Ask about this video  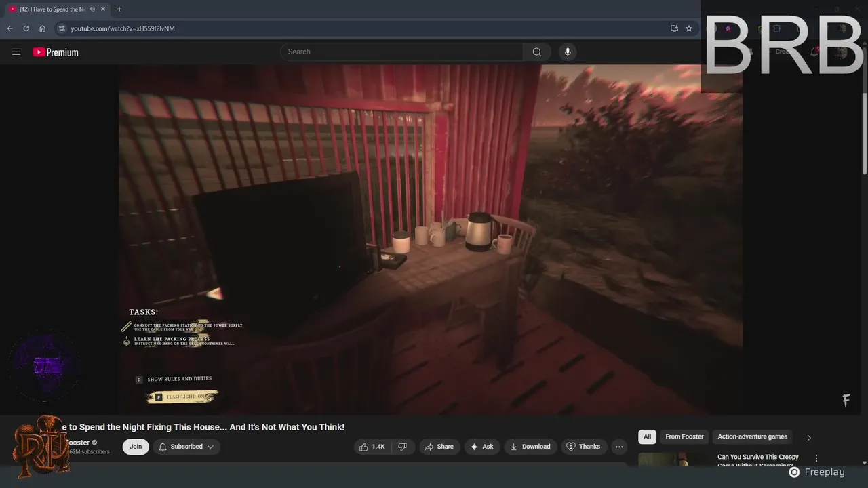(481, 447)
